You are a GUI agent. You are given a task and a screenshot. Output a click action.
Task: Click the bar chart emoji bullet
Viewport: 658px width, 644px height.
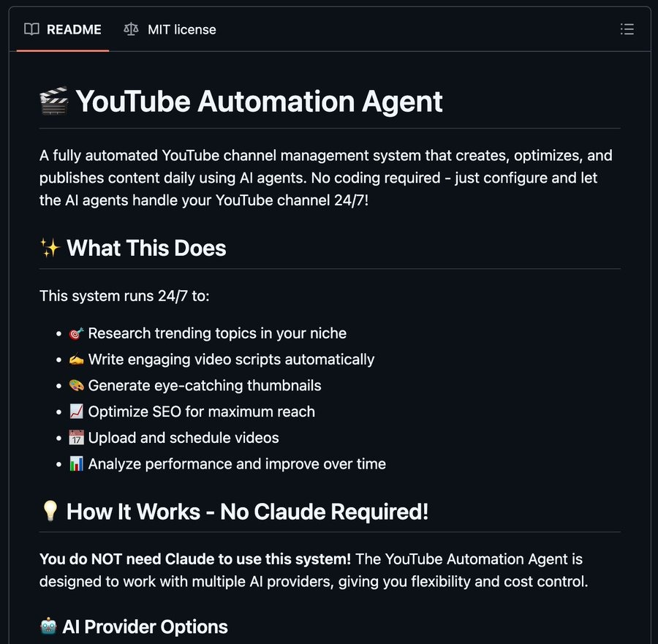[x=76, y=464]
